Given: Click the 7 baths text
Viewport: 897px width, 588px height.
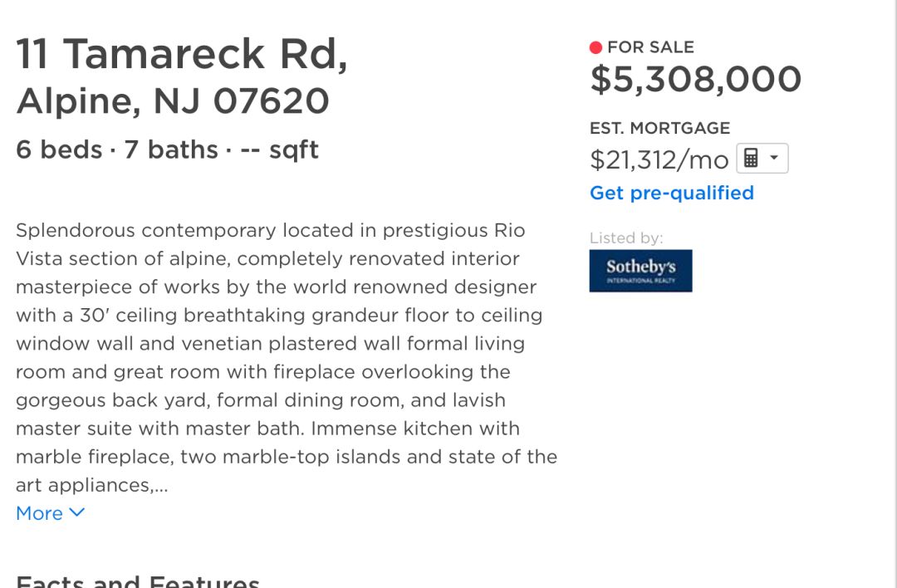Looking at the screenshot, I should [171, 149].
